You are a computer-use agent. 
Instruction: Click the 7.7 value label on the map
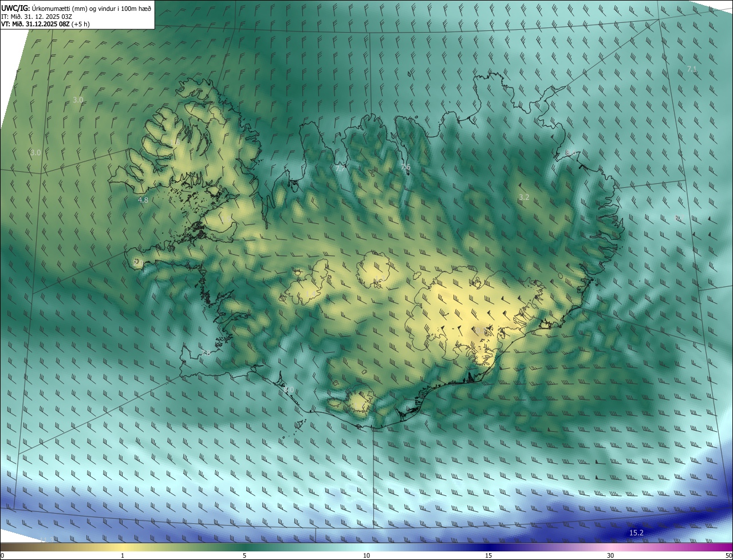click(x=340, y=169)
